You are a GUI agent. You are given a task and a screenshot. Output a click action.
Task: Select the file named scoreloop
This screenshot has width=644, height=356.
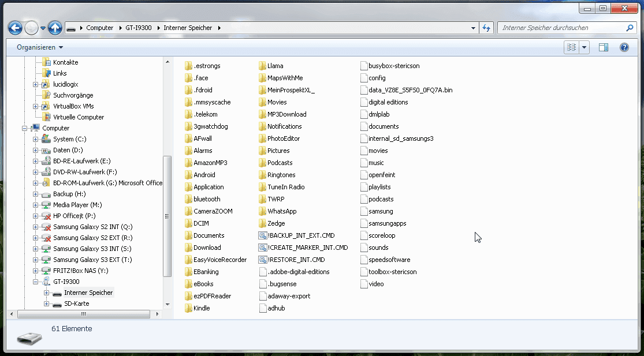coord(382,235)
